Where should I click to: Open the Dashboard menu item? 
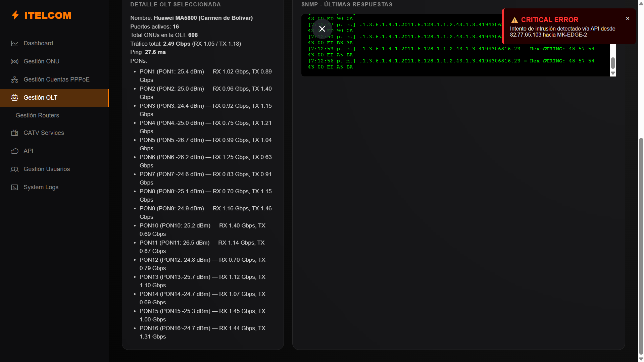pos(54,43)
